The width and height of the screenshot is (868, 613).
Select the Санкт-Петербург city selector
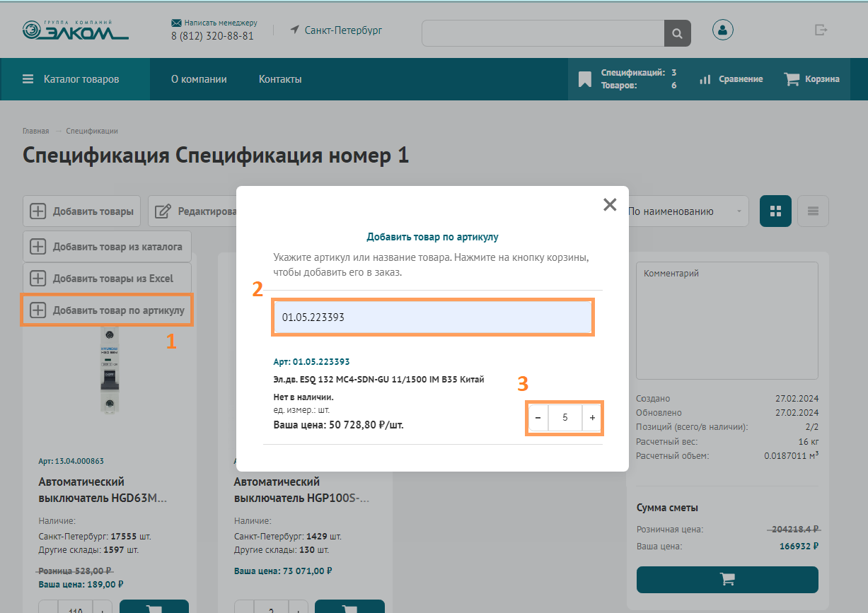(x=336, y=30)
